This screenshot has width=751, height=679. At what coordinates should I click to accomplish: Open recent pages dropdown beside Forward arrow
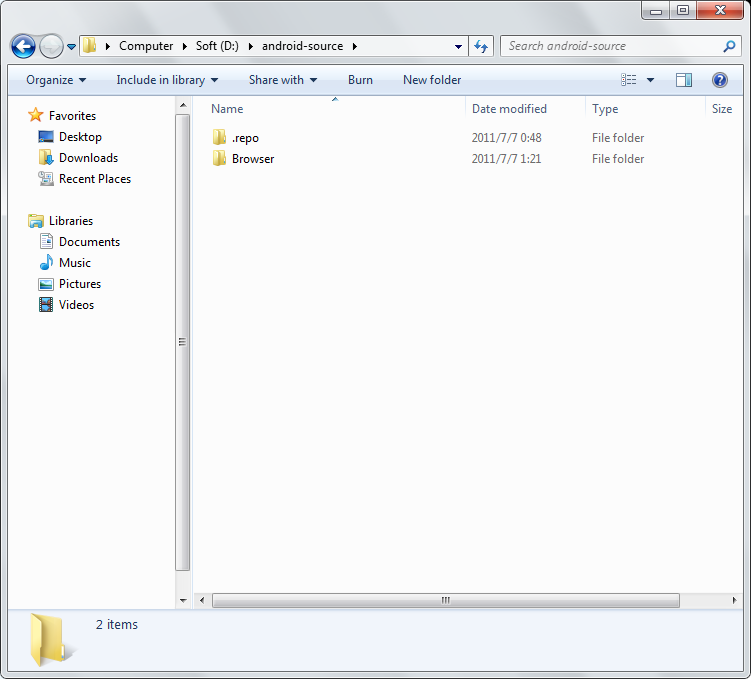71,46
